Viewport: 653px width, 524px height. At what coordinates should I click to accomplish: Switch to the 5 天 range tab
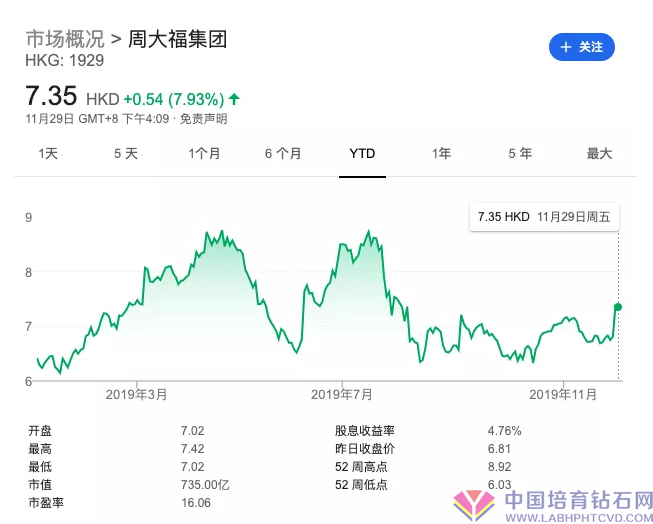click(126, 154)
